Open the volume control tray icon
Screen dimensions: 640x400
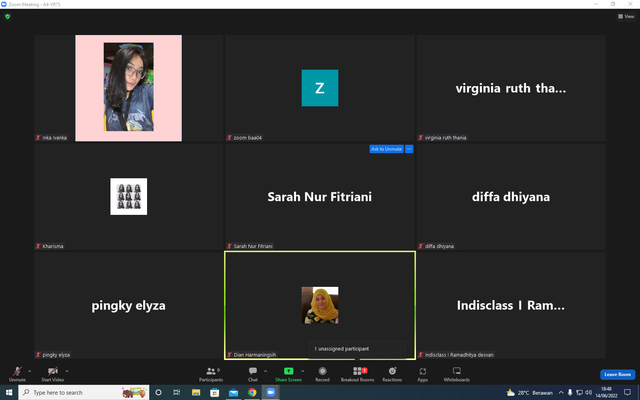(588, 393)
